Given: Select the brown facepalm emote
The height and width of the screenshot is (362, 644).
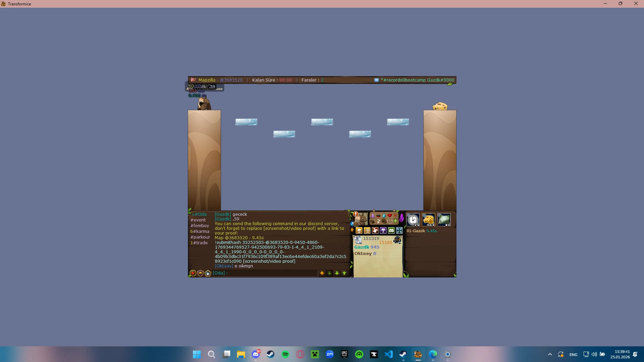Looking at the screenshot, I should pyautogui.click(x=384, y=221).
